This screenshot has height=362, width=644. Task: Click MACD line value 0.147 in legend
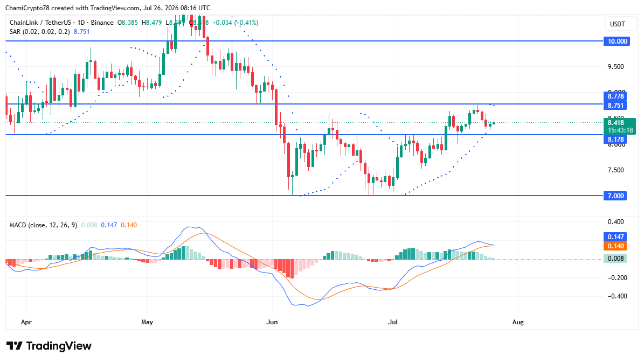109,225
